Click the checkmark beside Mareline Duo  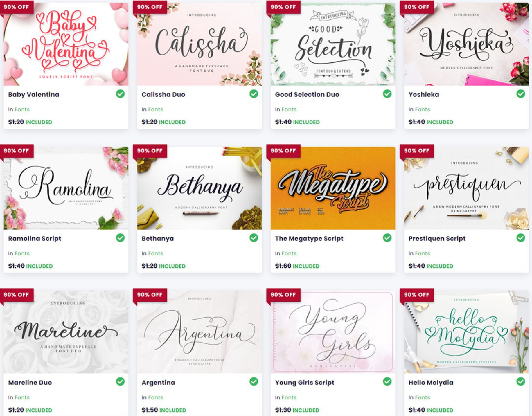(120, 381)
